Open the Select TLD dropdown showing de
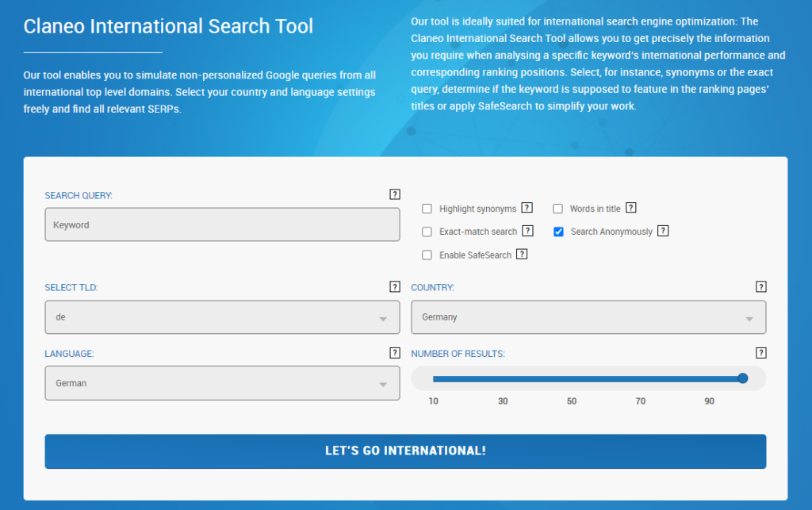The width and height of the screenshot is (812, 510). [x=222, y=317]
